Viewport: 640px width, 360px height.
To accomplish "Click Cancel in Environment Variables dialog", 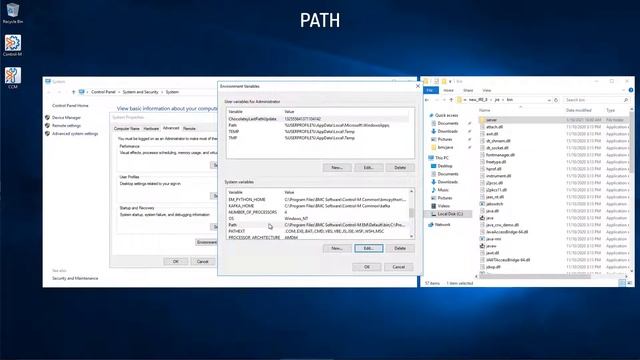I will pyautogui.click(x=398, y=267).
